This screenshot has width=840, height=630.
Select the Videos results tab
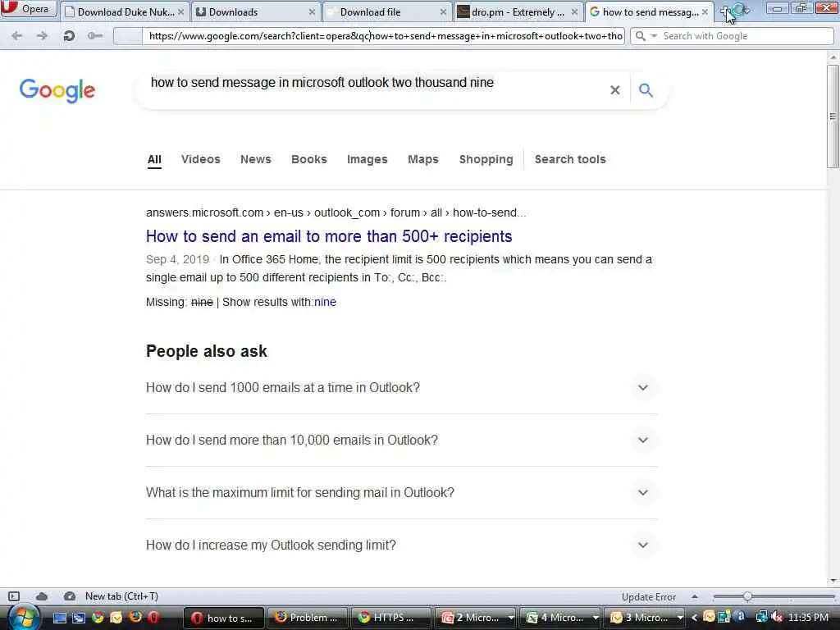tap(201, 160)
